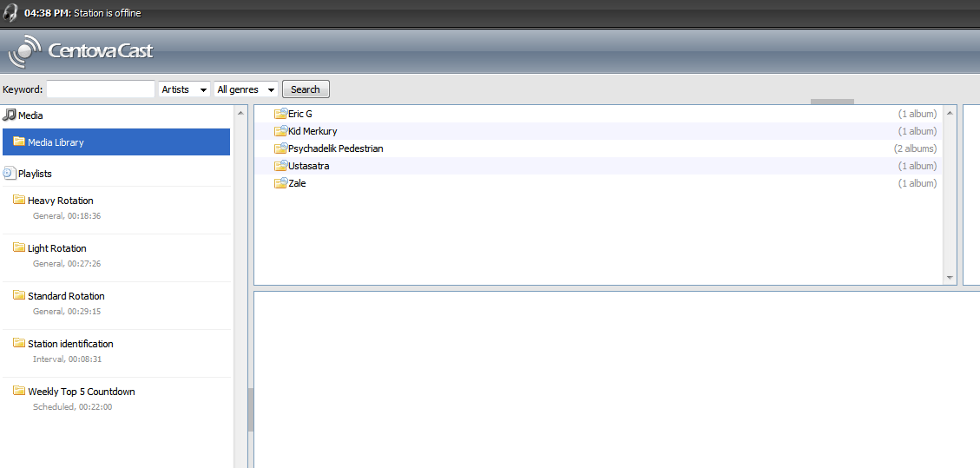The height and width of the screenshot is (468, 980).
Task: Click the Media music note icon
Action: tap(10, 115)
